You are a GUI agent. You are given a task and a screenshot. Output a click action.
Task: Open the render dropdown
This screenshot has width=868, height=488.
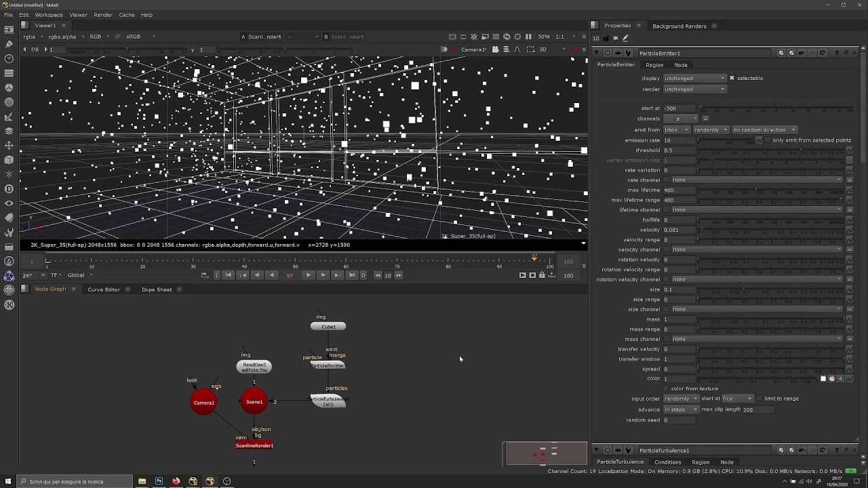coord(694,89)
